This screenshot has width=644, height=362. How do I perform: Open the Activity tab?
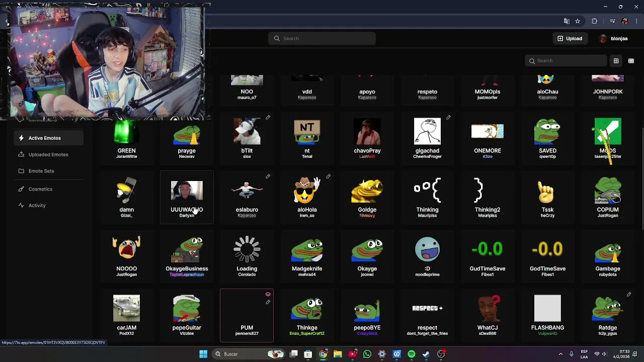click(49, 205)
